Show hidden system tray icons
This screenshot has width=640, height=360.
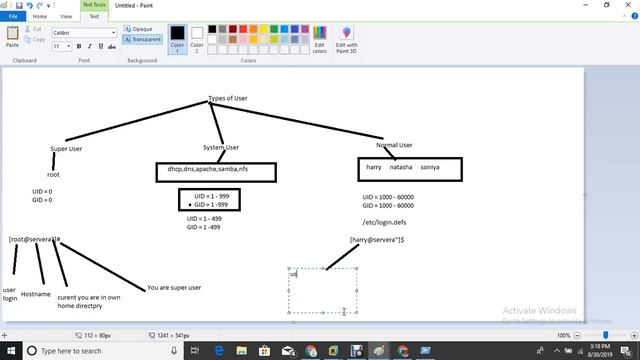[557, 351]
